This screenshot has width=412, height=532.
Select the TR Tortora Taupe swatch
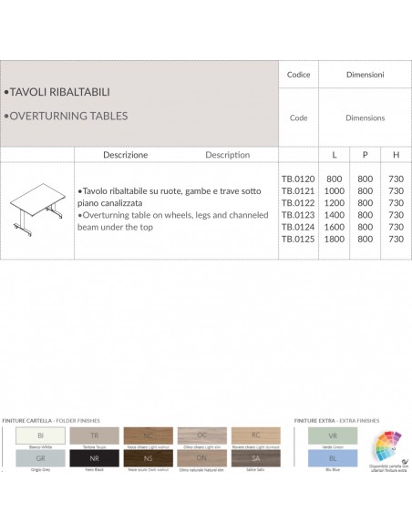click(95, 435)
